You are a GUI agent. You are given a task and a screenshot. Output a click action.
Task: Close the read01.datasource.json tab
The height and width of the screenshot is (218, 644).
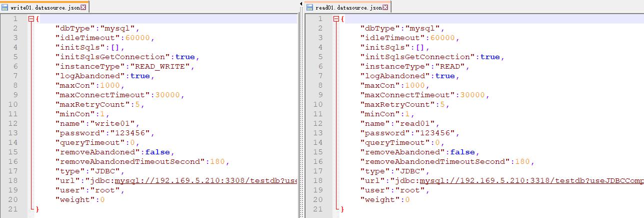(x=386, y=8)
